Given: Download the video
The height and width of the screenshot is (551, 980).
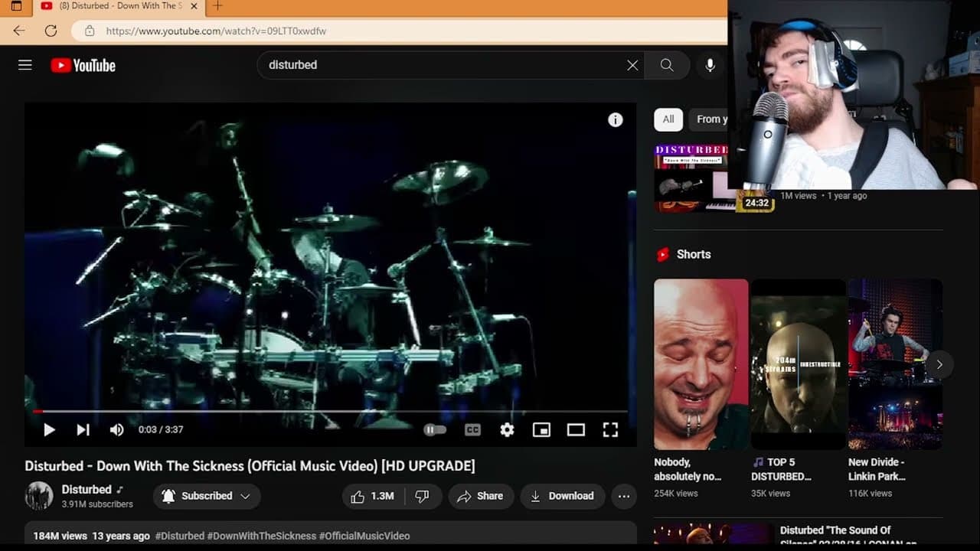Looking at the screenshot, I should (562, 496).
